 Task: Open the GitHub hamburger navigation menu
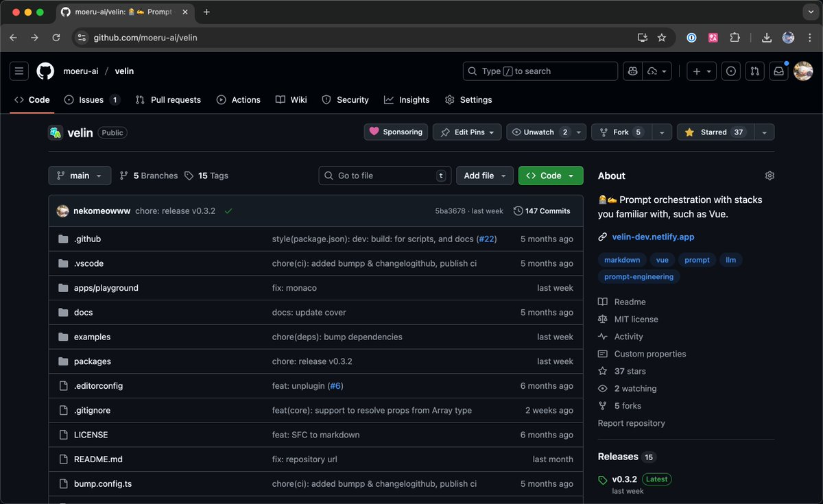(x=19, y=71)
